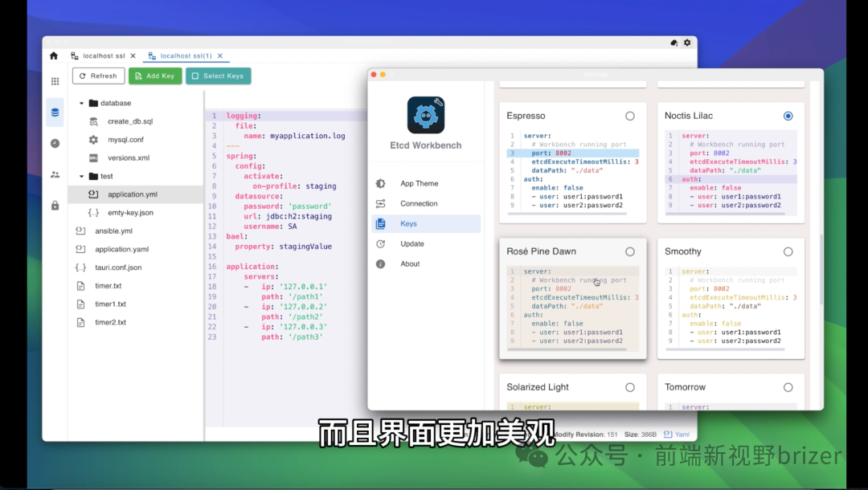
Task: Open the database panel in the left sidebar
Action: [x=54, y=112]
